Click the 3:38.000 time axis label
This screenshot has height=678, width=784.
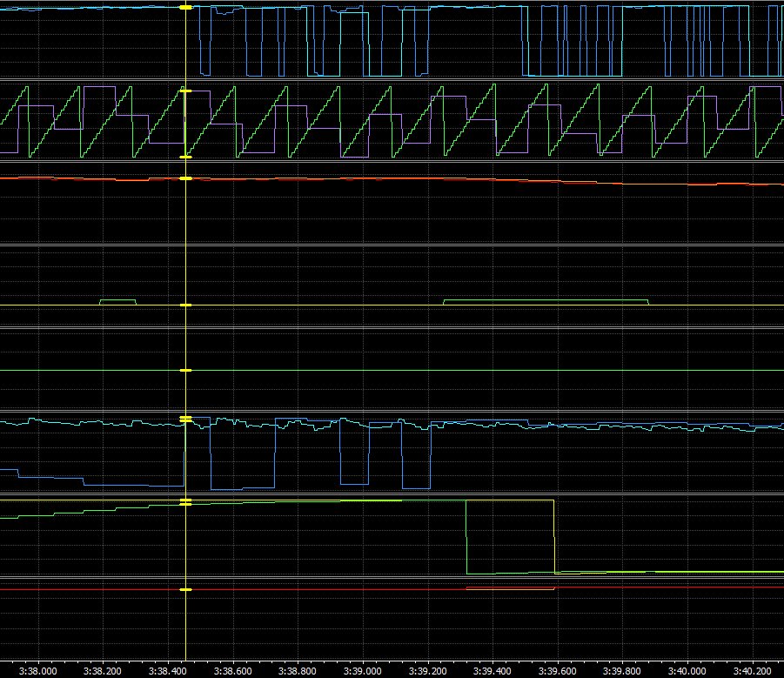37,671
